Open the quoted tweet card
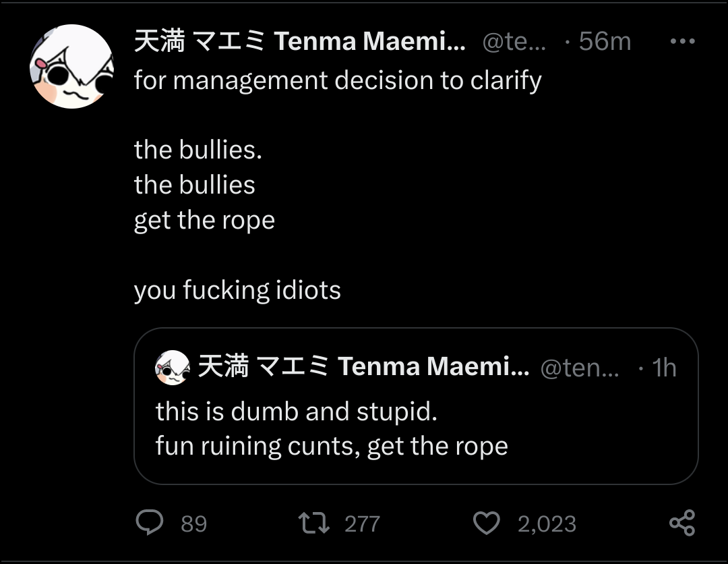This screenshot has height=564, width=728. pyautogui.click(x=416, y=406)
